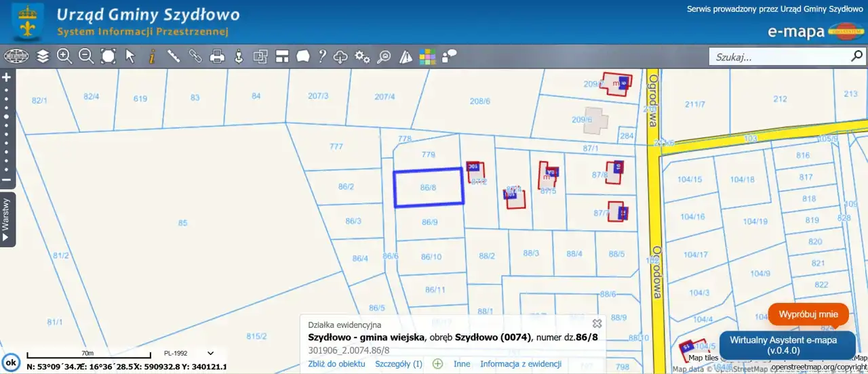
Task: Click the minus button on zoom slider
Action: click(x=7, y=180)
